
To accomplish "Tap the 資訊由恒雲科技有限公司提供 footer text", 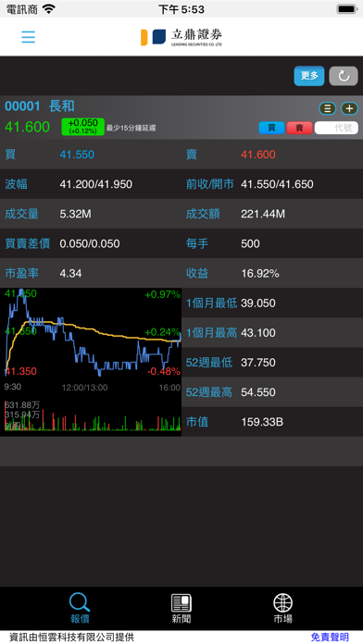I will (71, 637).
